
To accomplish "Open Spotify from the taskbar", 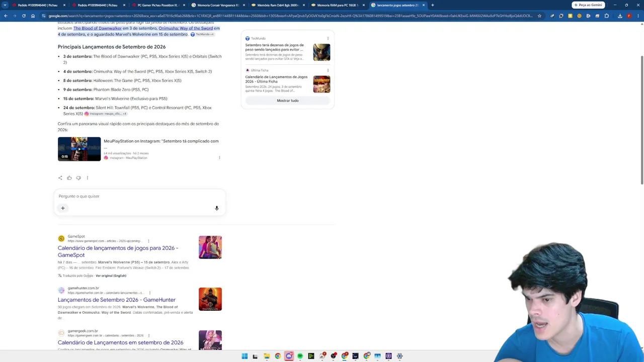I will 300,356.
